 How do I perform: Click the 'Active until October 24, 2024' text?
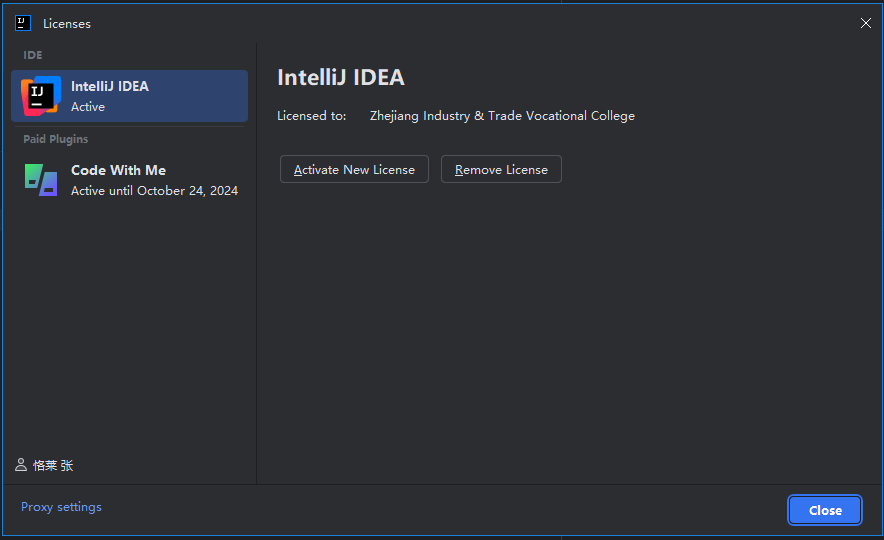coord(154,190)
